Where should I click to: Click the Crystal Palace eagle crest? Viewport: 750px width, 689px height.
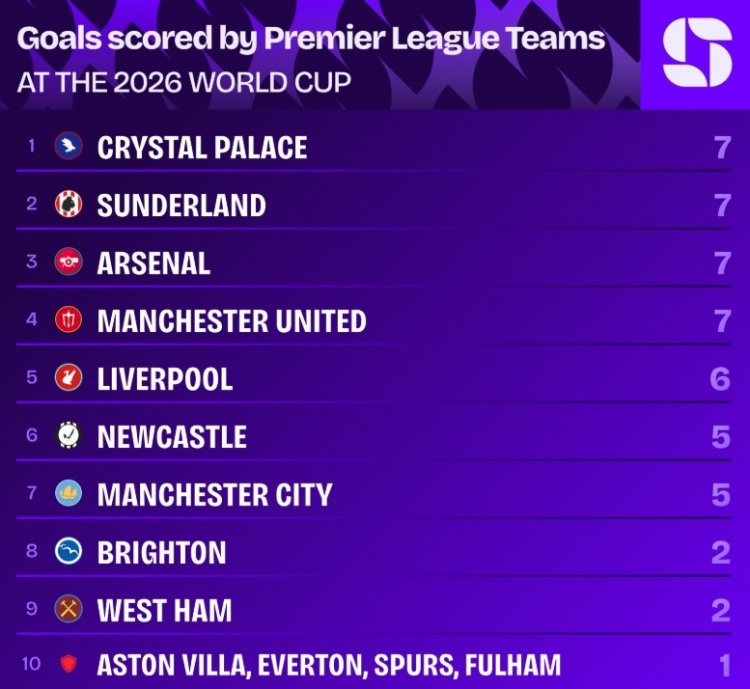click(x=68, y=145)
